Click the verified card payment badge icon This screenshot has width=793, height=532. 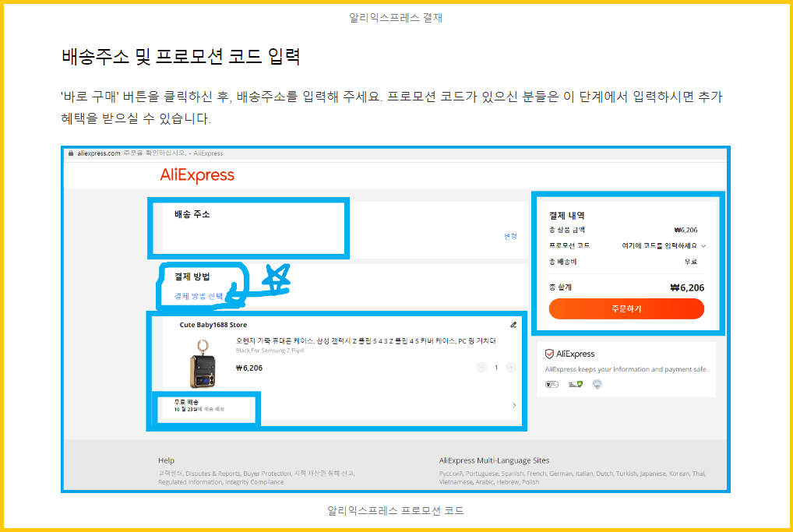point(575,384)
